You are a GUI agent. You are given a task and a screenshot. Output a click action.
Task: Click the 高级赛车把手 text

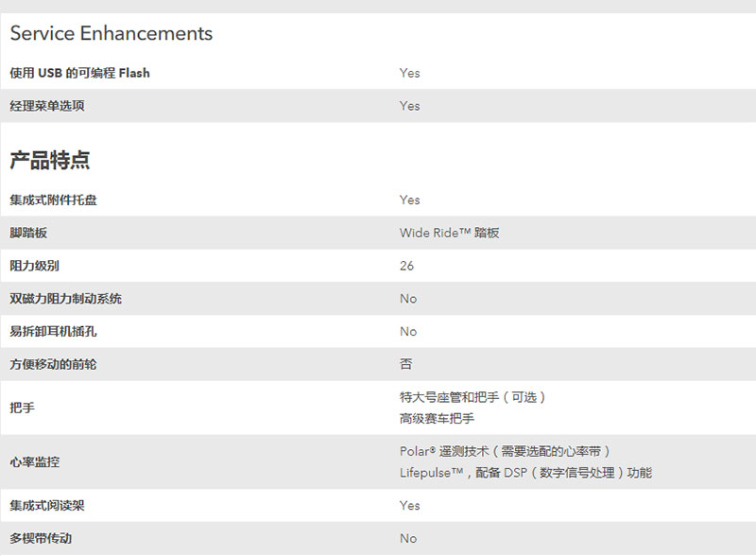(x=437, y=419)
